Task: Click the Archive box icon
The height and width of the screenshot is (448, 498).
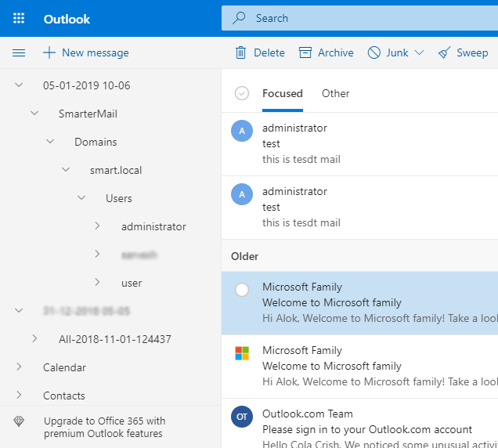Action: 305,52
